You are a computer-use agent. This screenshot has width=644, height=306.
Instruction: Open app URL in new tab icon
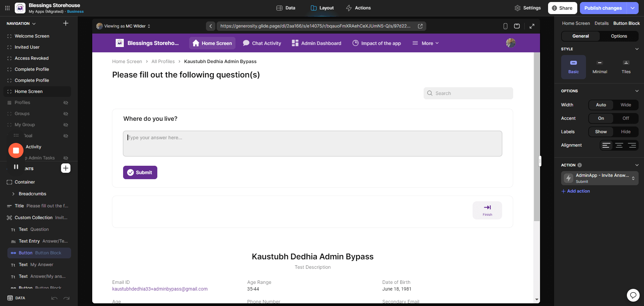(x=420, y=26)
